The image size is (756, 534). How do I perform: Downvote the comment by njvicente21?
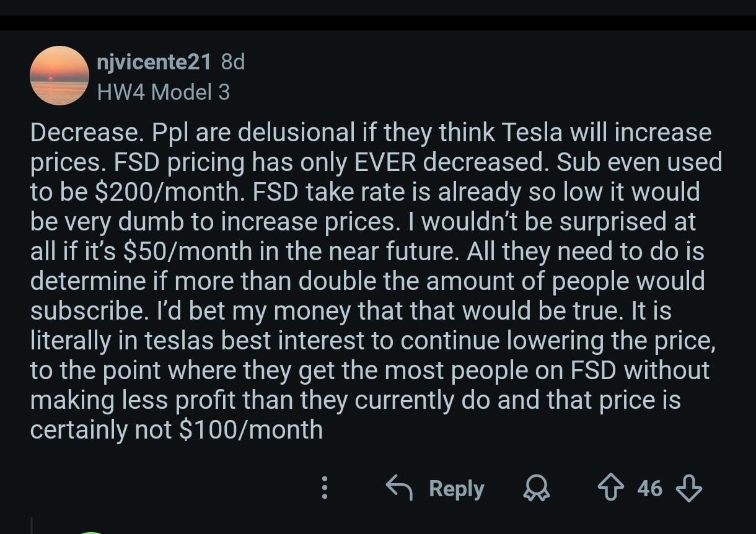(x=688, y=489)
